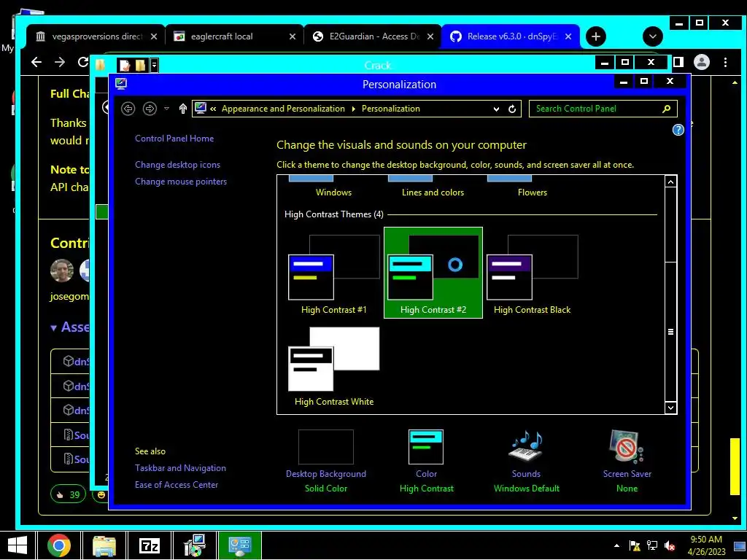747x560 pixels.
Task: Choose the Flowers theme
Action: point(532,187)
